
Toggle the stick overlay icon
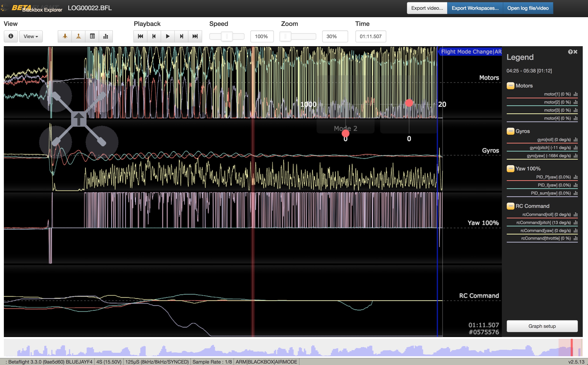[x=78, y=36]
